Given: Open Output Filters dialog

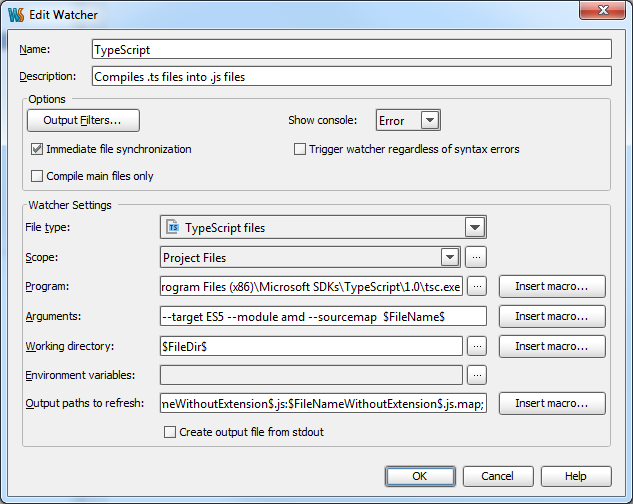Looking at the screenshot, I should tap(83, 120).
